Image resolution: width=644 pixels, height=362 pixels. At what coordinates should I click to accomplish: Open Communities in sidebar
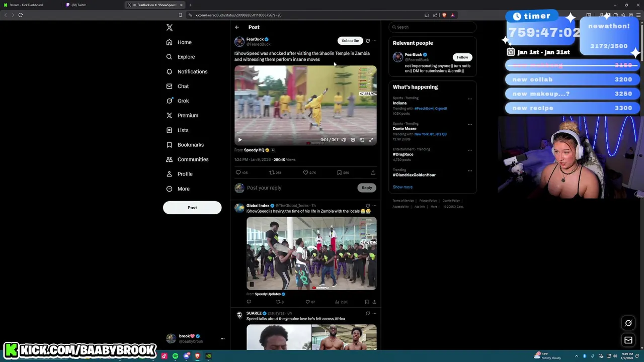click(187, 159)
